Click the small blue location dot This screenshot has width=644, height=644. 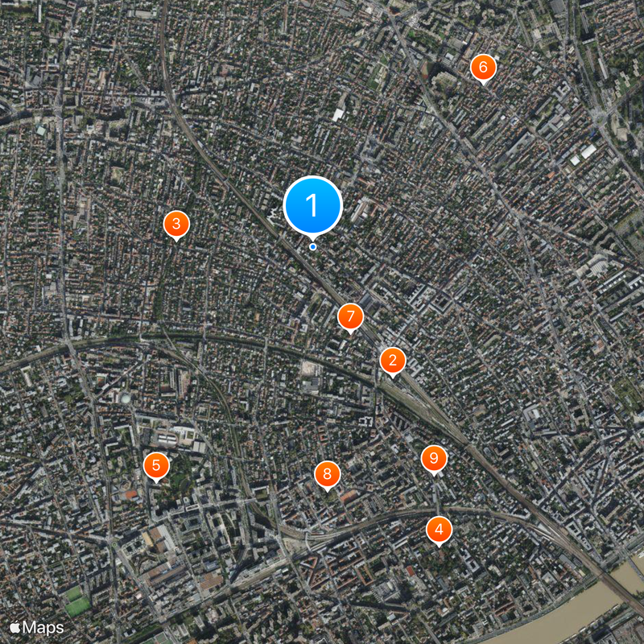click(313, 247)
